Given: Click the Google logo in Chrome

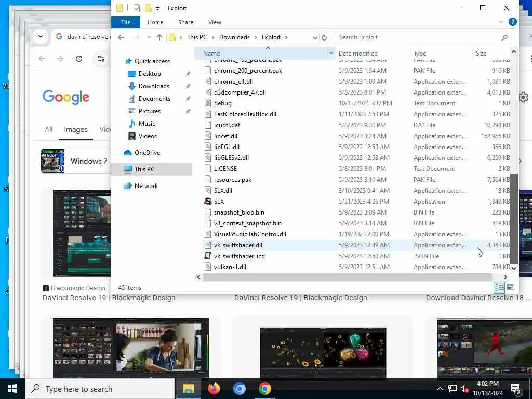Looking at the screenshot, I should tap(66, 97).
